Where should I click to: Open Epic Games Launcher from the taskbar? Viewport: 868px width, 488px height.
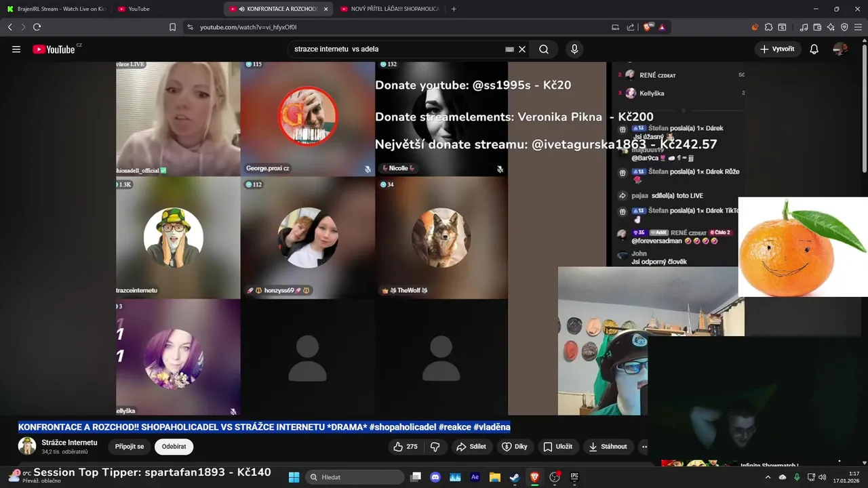tap(574, 477)
